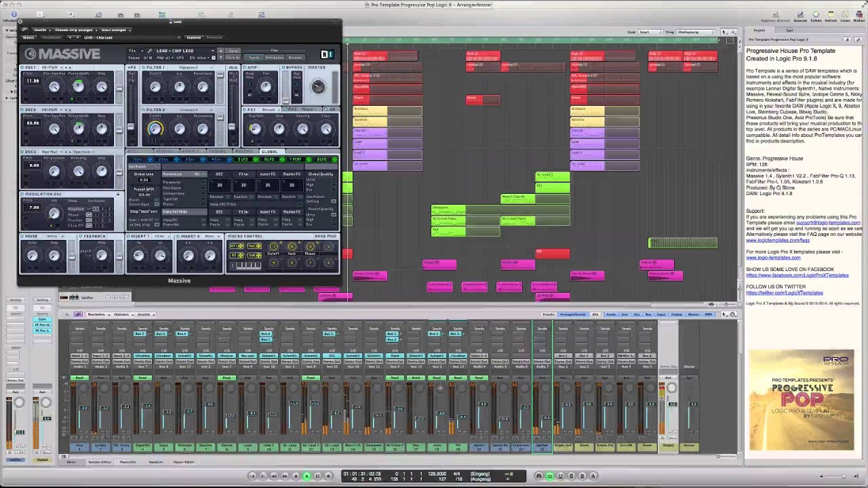Screen dimensions: 868x488
Task: Switch to the Attributes view tab in Massive
Action: pos(274,58)
